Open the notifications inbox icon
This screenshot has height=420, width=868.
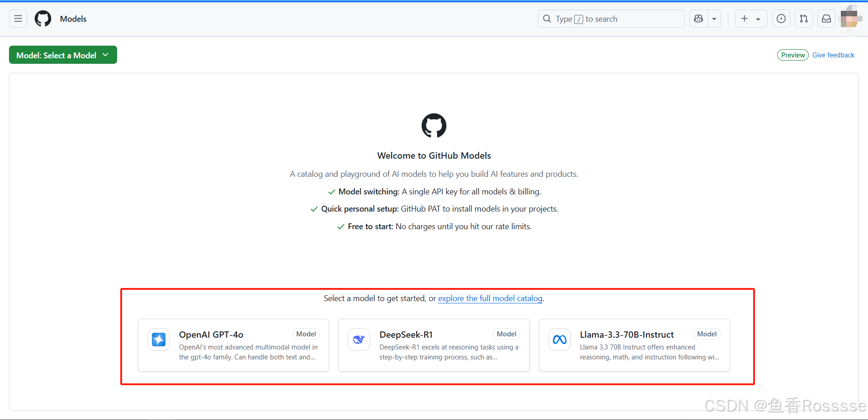coord(826,19)
